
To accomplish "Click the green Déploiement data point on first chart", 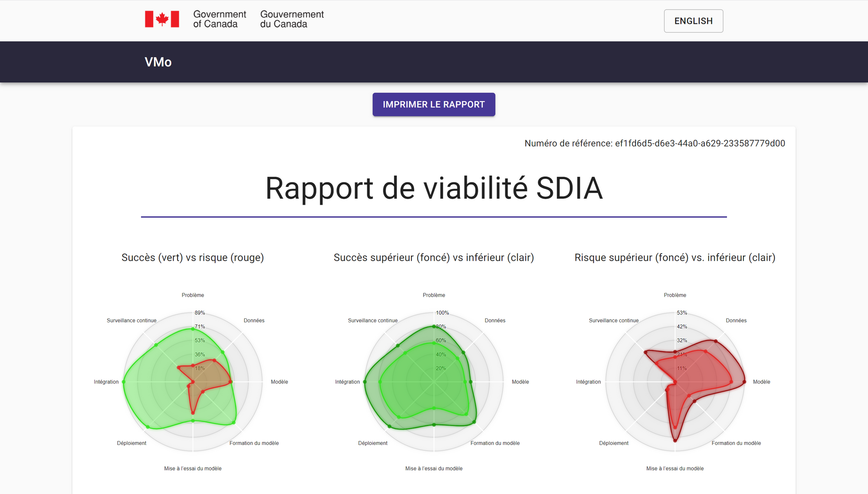I will point(148,427).
